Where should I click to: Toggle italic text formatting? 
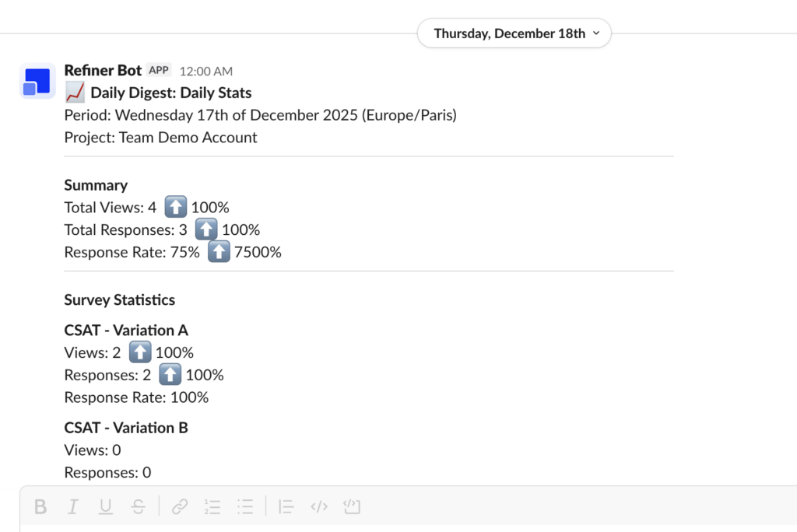73,507
